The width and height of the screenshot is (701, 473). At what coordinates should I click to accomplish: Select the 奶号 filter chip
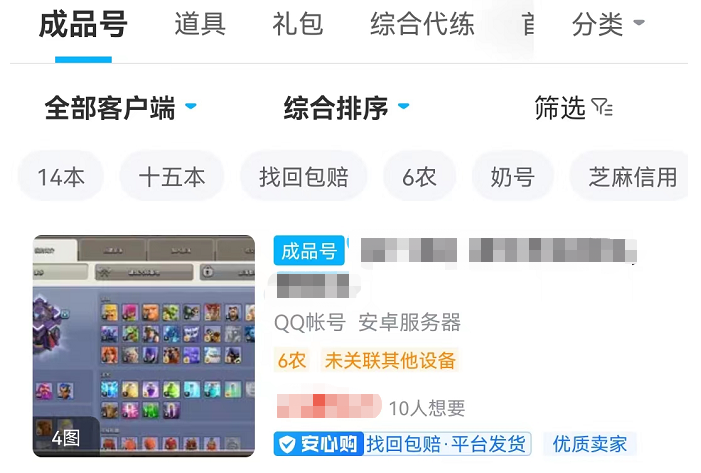(x=513, y=177)
